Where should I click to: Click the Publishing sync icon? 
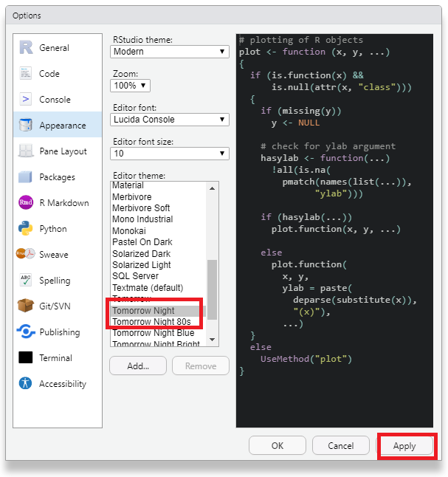pyautogui.click(x=26, y=332)
